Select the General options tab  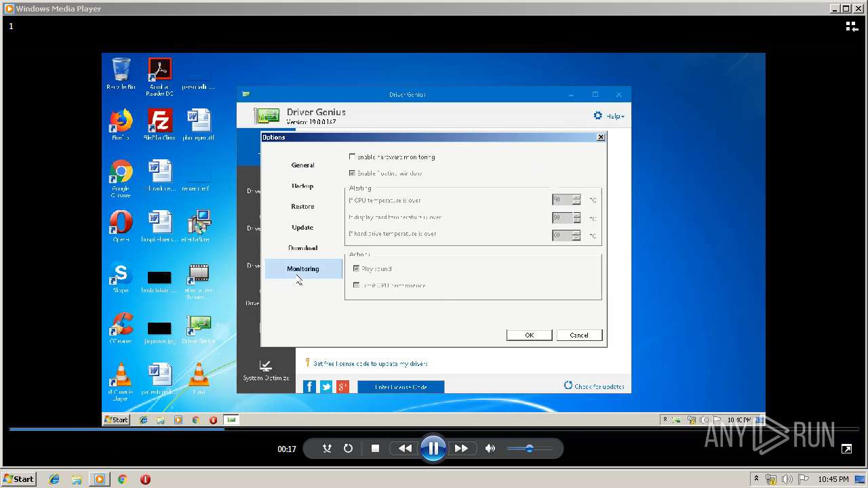302,165
